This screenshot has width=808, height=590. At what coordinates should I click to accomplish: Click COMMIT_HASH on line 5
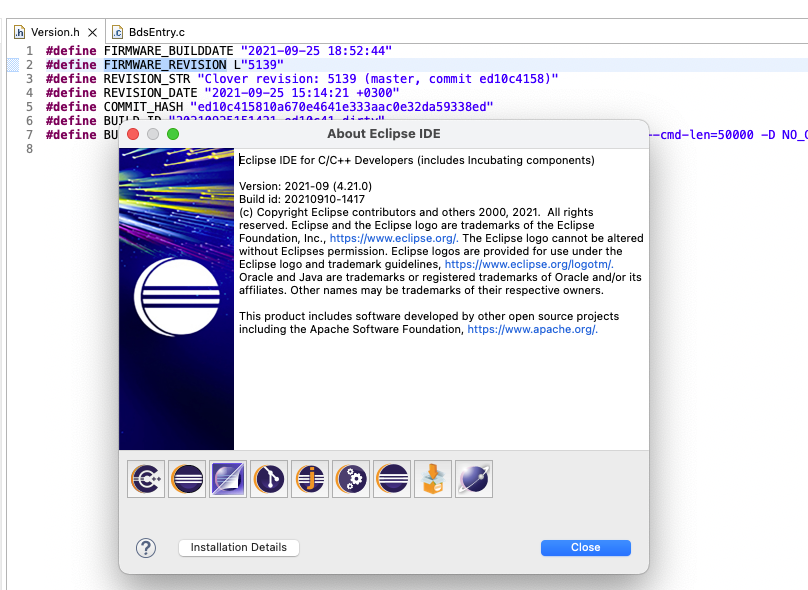point(143,107)
